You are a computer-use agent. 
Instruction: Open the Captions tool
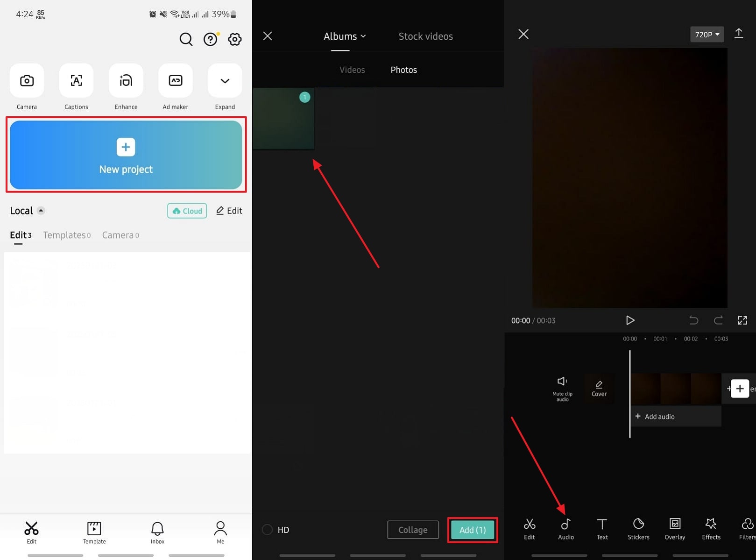[76, 87]
